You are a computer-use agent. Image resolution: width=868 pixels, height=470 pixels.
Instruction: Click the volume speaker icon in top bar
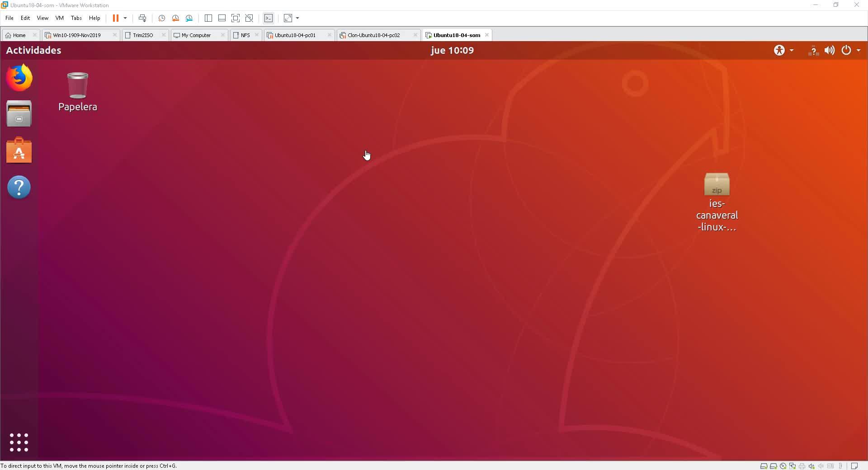click(830, 50)
